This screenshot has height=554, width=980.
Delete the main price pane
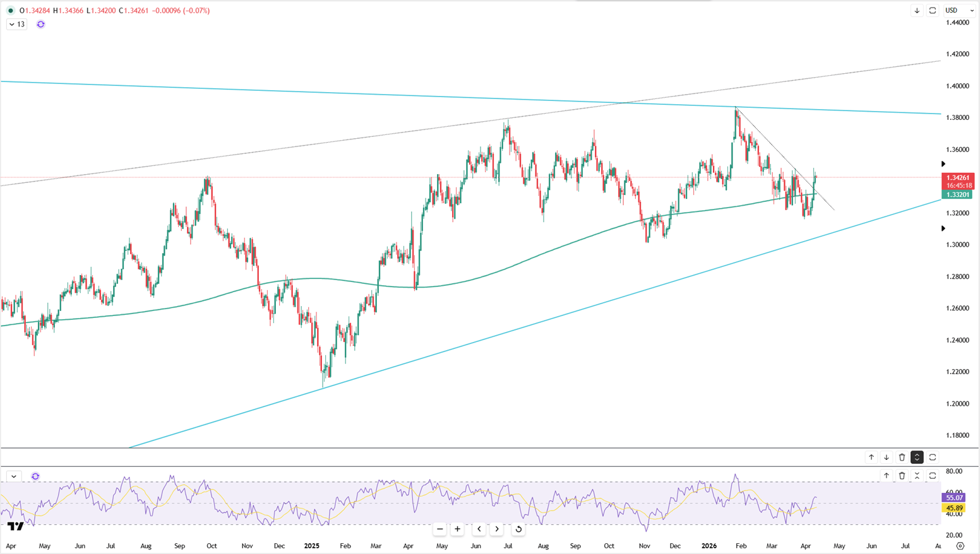(902, 457)
